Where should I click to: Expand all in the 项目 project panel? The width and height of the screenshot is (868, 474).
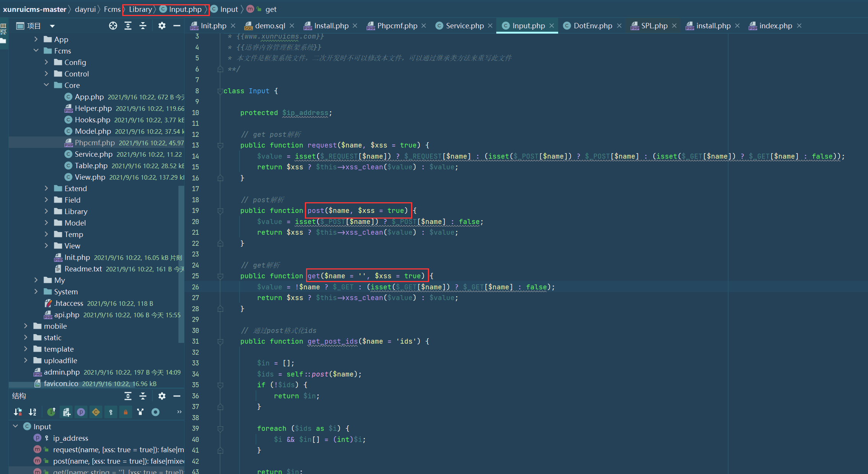[x=128, y=26]
